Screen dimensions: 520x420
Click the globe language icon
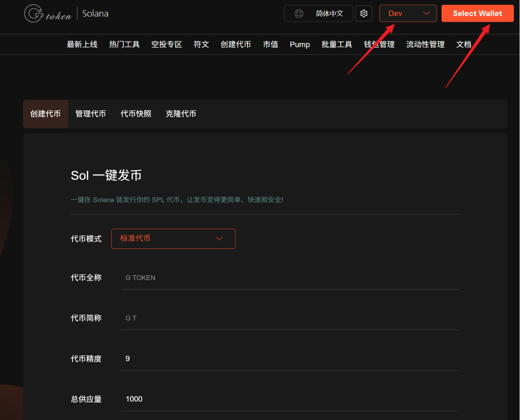coord(299,14)
